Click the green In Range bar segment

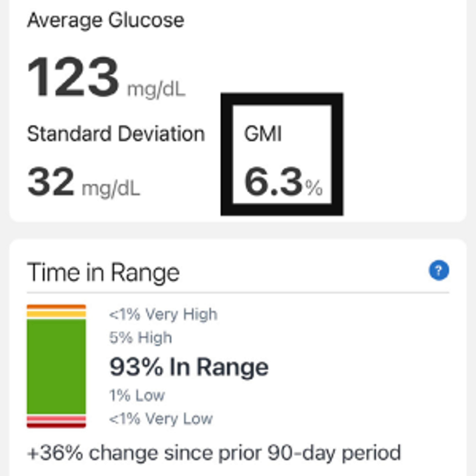tap(56, 367)
